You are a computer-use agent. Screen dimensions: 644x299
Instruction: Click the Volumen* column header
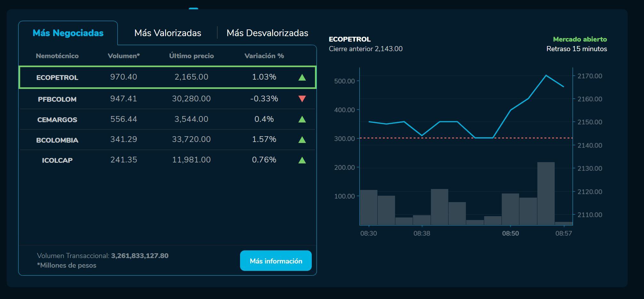click(x=124, y=56)
